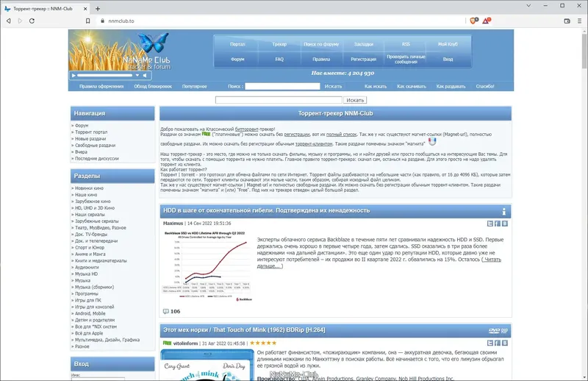Share HDD article on Facebook
This screenshot has width=588, height=381.
[x=498, y=224]
